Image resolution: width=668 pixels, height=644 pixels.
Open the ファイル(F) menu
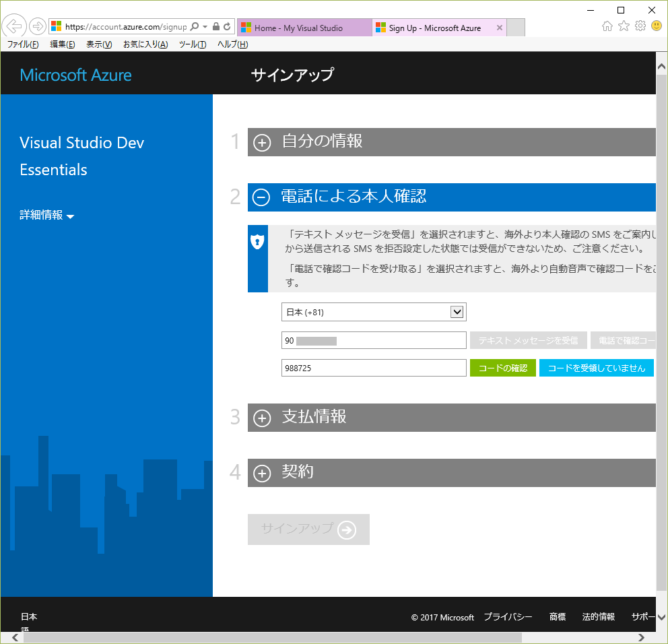tap(23, 44)
